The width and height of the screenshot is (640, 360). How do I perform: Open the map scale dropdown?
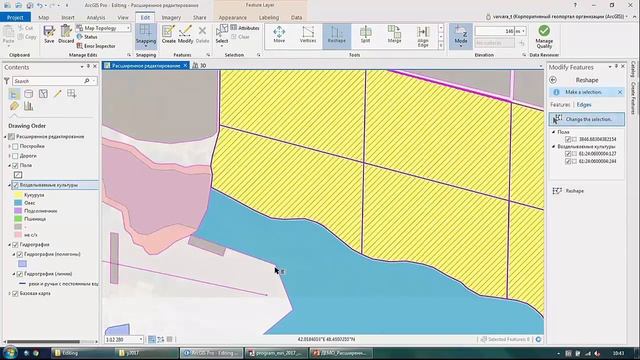[x=141, y=339]
